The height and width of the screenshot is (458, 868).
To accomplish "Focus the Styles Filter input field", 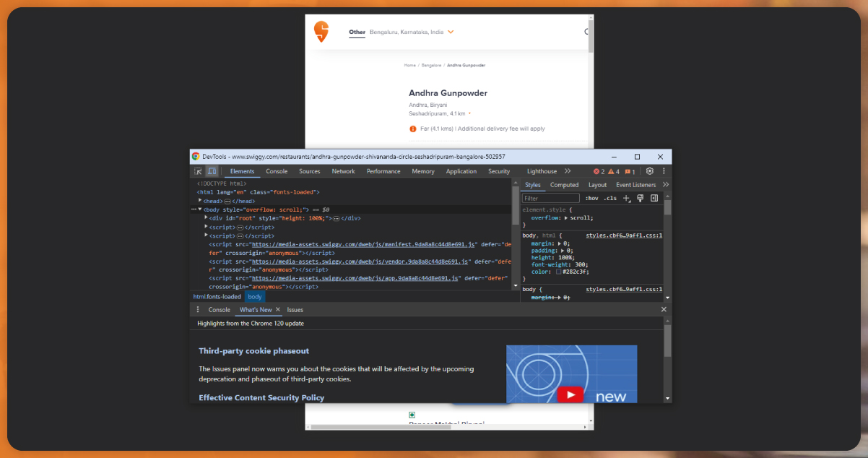I will (551, 198).
